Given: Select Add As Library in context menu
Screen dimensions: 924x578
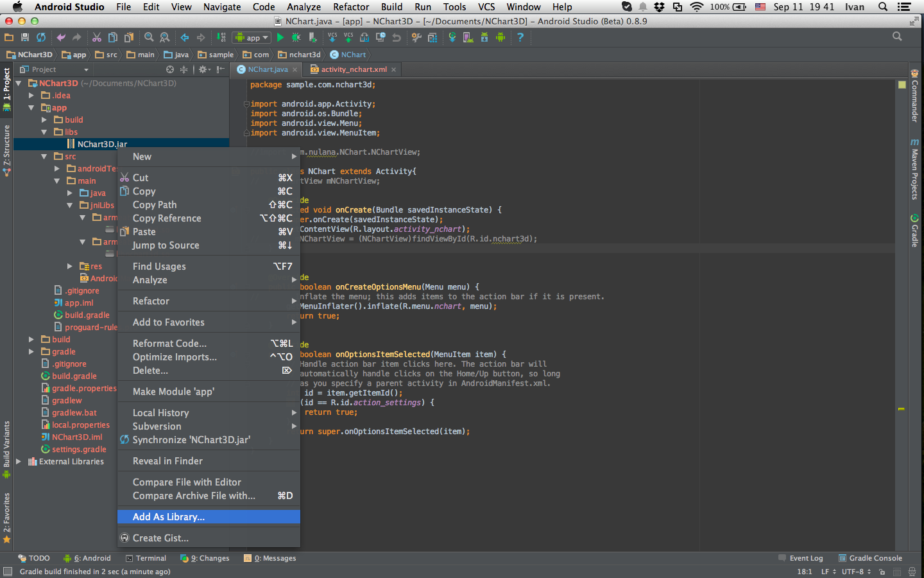Looking at the screenshot, I should click(209, 517).
